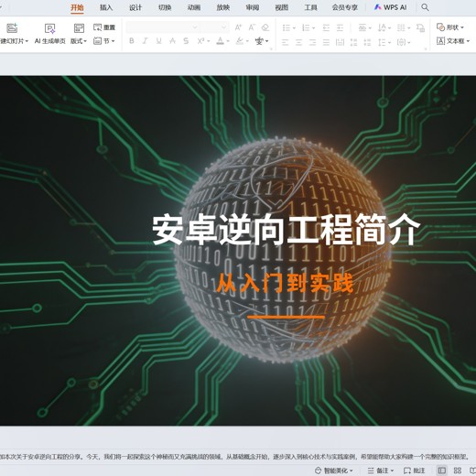Open the 工具 tools tab

pyautogui.click(x=310, y=7)
